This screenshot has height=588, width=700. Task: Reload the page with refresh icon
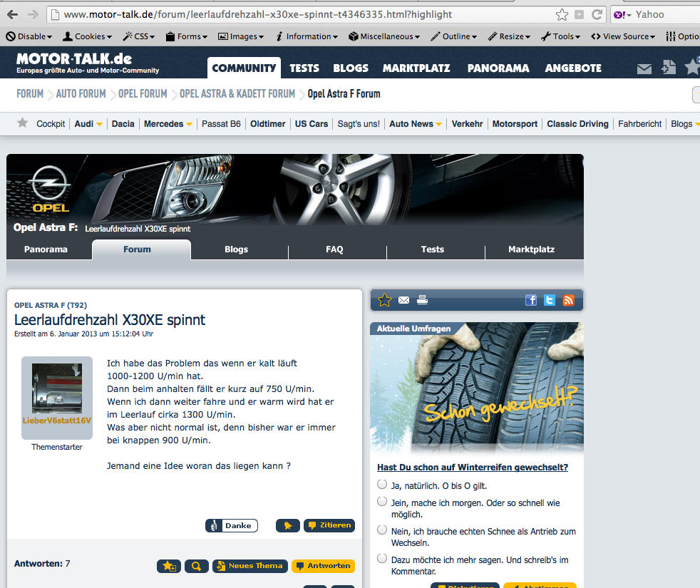597,15
